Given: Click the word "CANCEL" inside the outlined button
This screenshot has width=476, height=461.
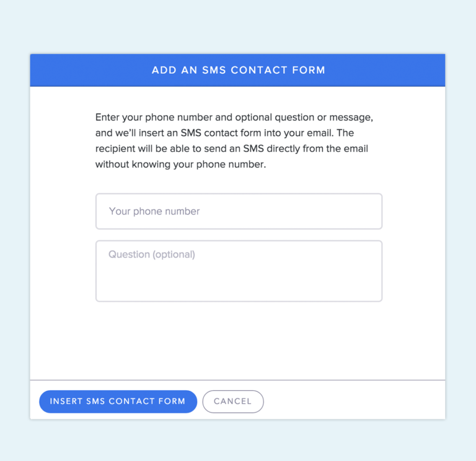Looking at the screenshot, I should click(x=233, y=401).
